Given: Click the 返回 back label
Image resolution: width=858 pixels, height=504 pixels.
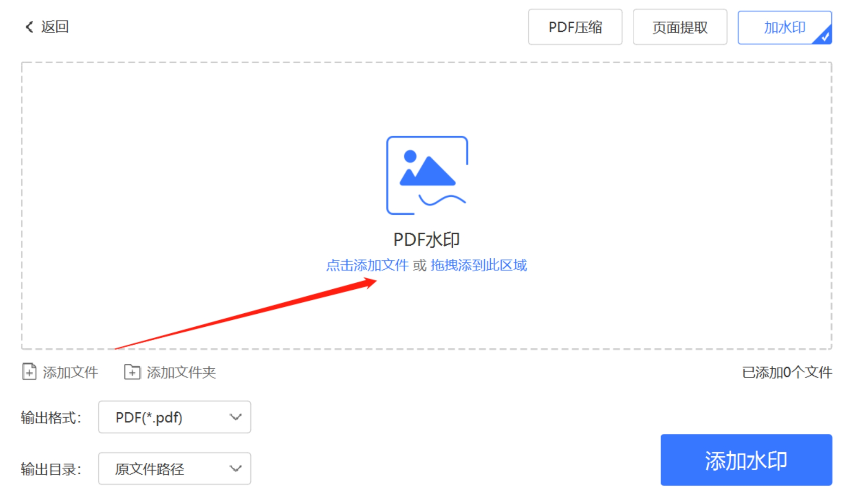Looking at the screenshot, I should pyautogui.click(x=55, y=27).
